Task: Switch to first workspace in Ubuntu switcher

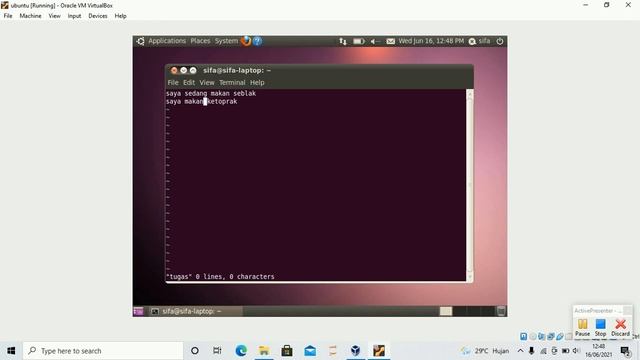Action: point(446,311)
